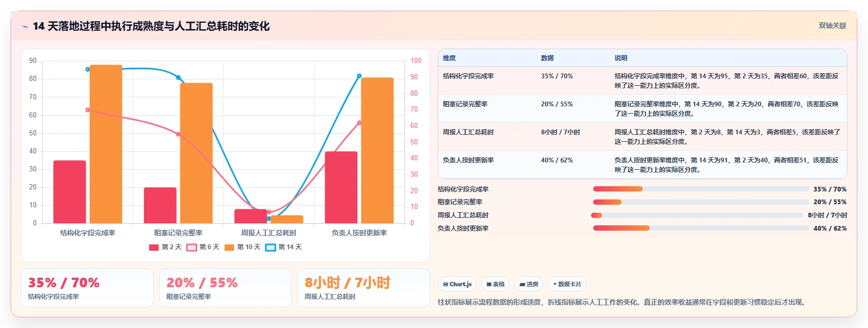Screen dimensions: 868x328
Task: Click the orange bar for 周报人工汇总耗时
Action: point(287,219)
